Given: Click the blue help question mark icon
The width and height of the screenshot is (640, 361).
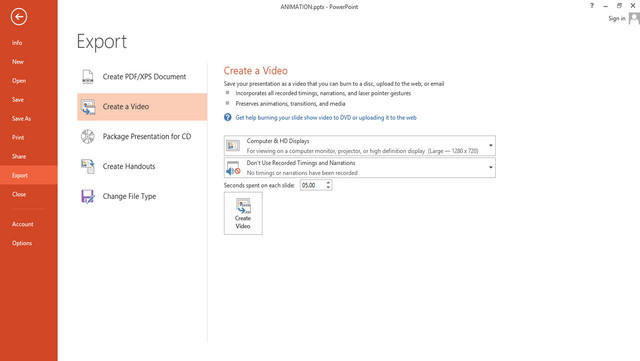Looking at the screenshot, I should (228, 118).
